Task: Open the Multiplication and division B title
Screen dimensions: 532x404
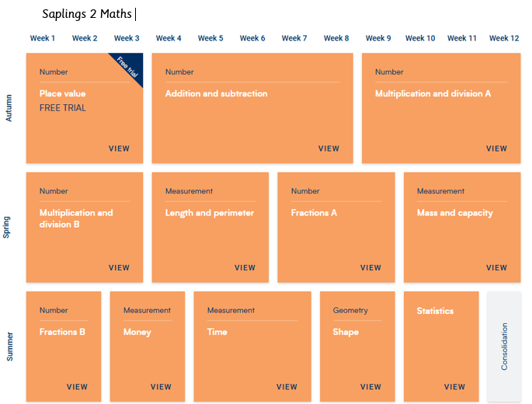Action: [x=76, y=218]
